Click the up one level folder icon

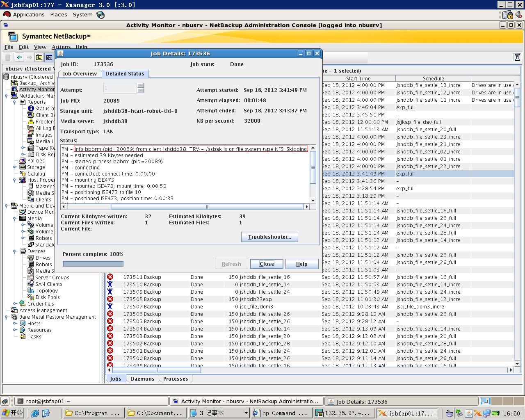pos(39,57)
